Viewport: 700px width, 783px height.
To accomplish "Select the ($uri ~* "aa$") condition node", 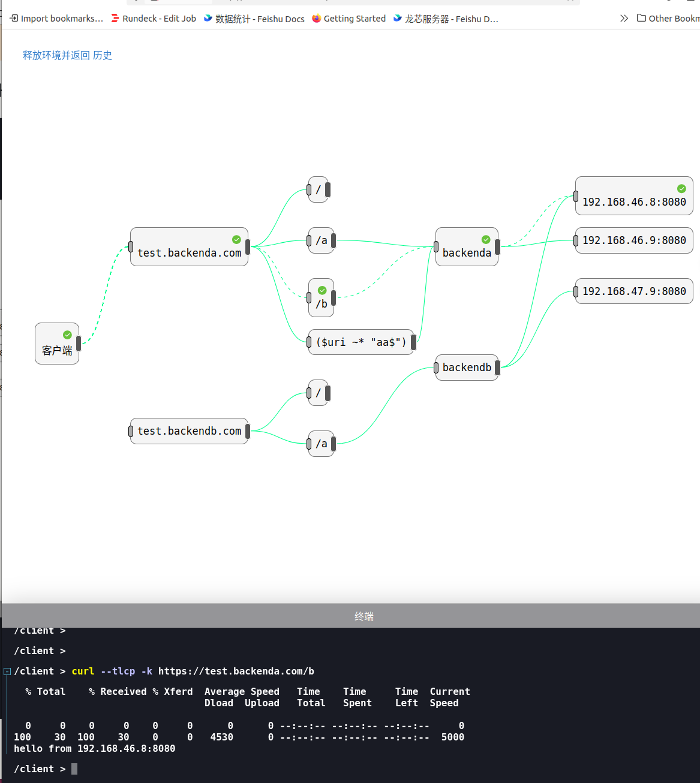I will pyautogui.click(x=360, y=342).
